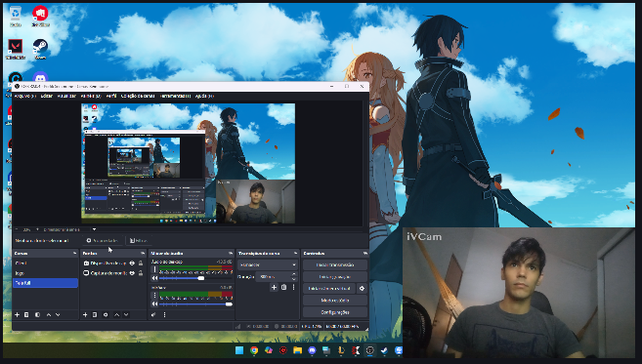642x364 pixels.
Task: Open the Áudio do desktop options menu
Action: tap(154, 269)
